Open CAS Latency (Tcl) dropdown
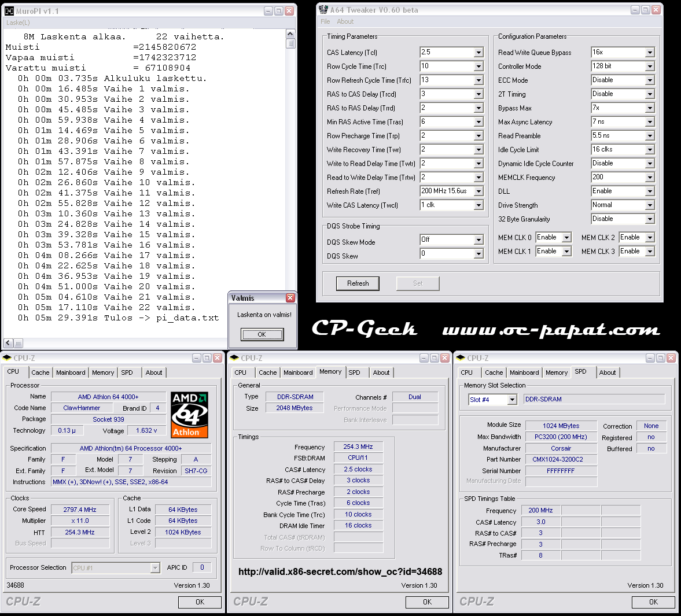The width and height of the screenshot is (681, 616). tap(478, 53)
